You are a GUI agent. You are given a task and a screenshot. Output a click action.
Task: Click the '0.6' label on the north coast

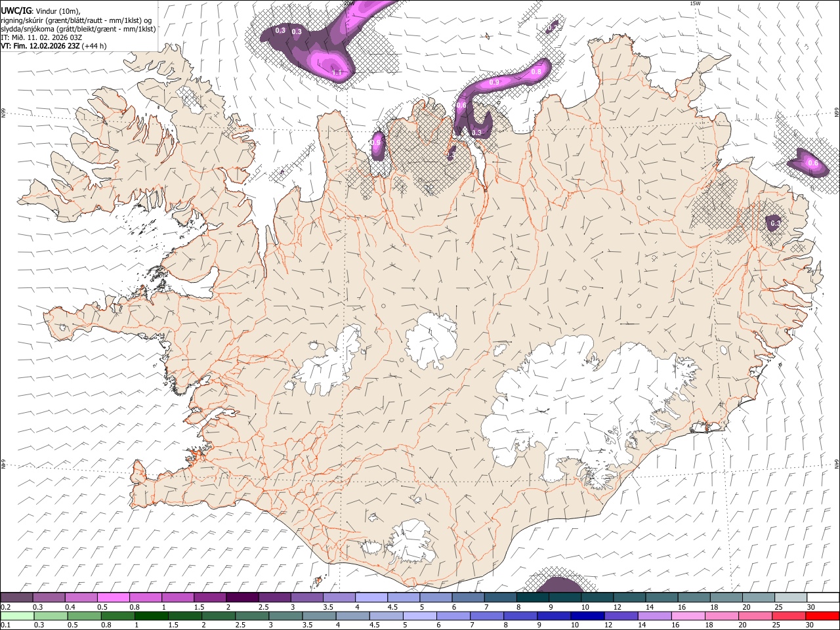tap(461, 105)
